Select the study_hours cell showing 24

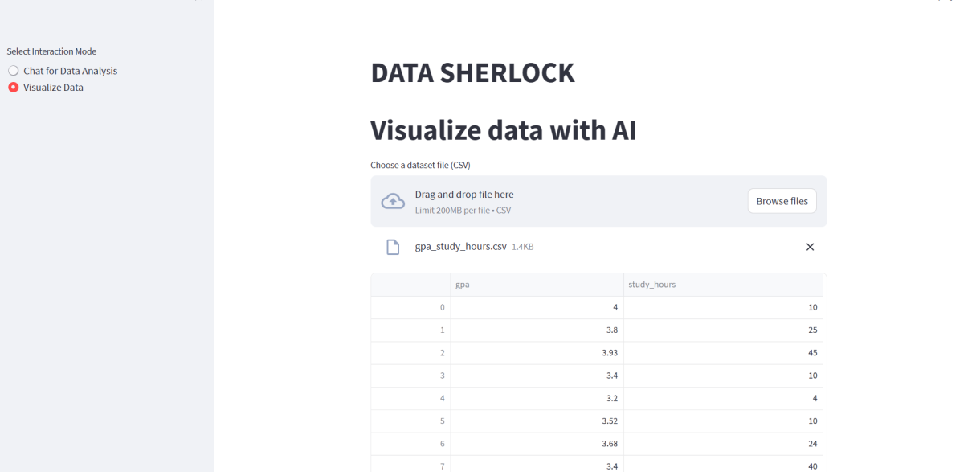coord(723,443)
